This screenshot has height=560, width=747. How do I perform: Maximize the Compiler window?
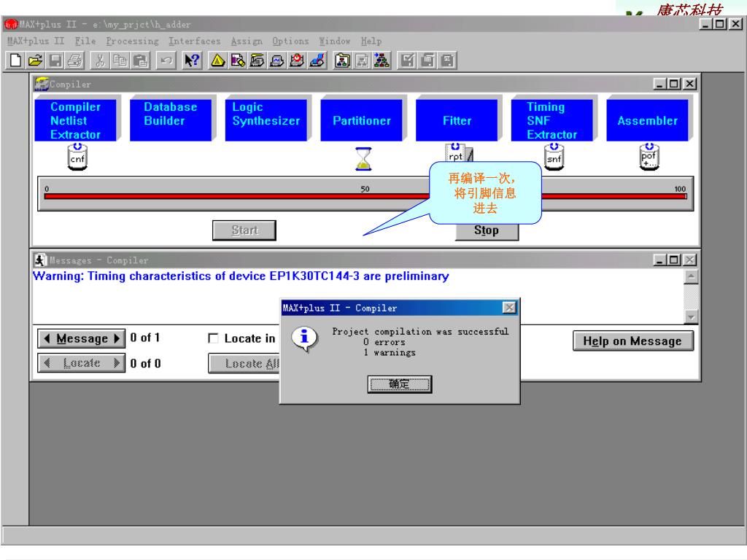[674, 84]
